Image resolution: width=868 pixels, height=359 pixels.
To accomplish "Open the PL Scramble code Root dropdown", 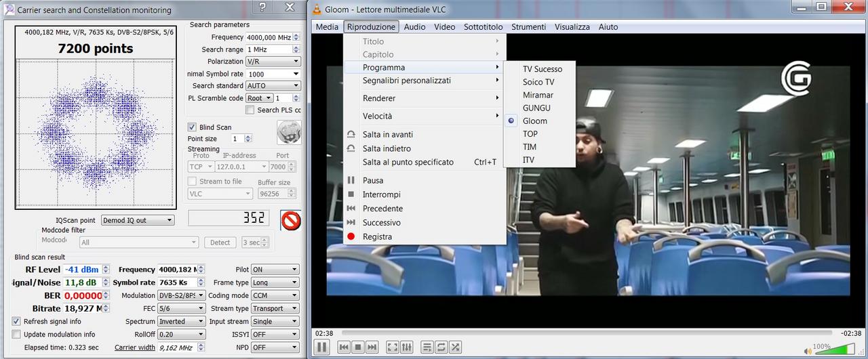I will pos(259,98).
